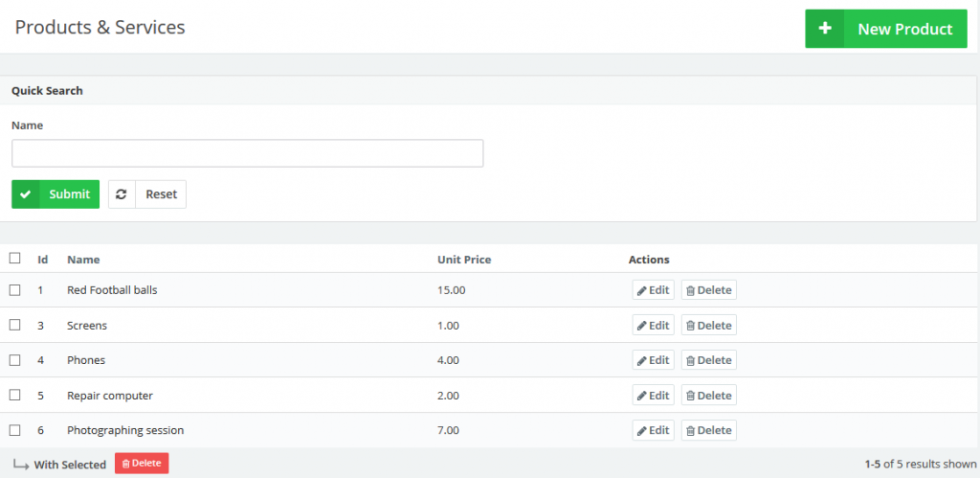
Task: Sort table by Name column header
Action: click(x=83, y=260)
